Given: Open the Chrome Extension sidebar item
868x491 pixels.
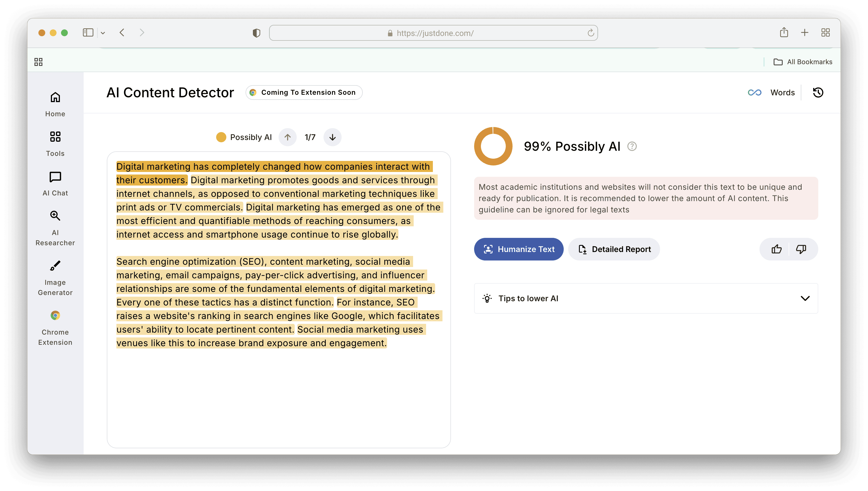Looking at the screenshot, I should pyautogui.click(x=55, y=328).
